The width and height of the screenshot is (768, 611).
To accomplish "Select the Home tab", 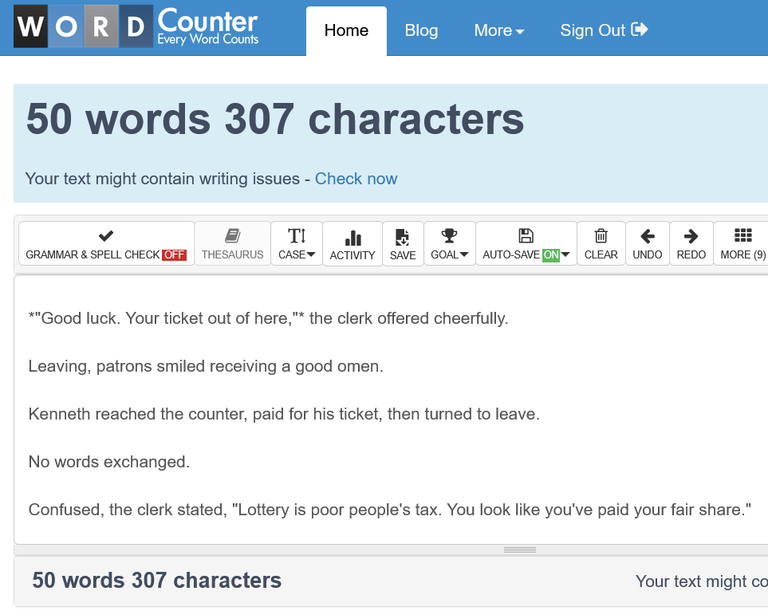I will coord(346,31).
